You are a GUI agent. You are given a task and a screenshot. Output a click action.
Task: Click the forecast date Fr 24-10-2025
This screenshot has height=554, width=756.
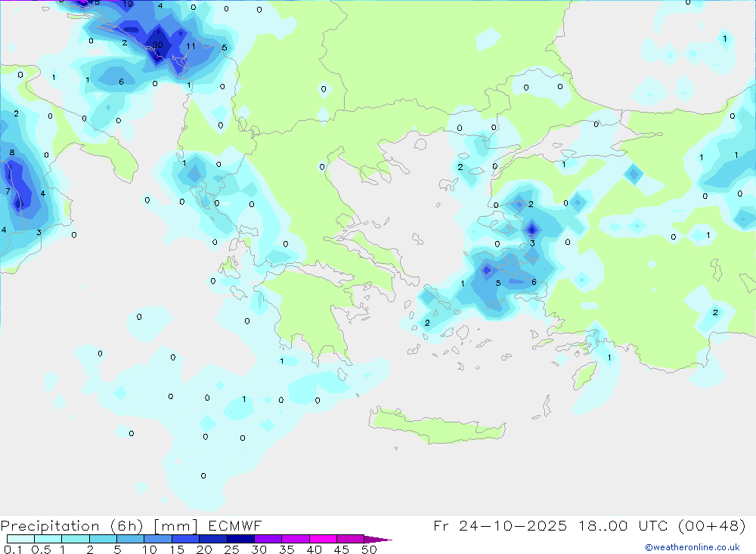500,526
